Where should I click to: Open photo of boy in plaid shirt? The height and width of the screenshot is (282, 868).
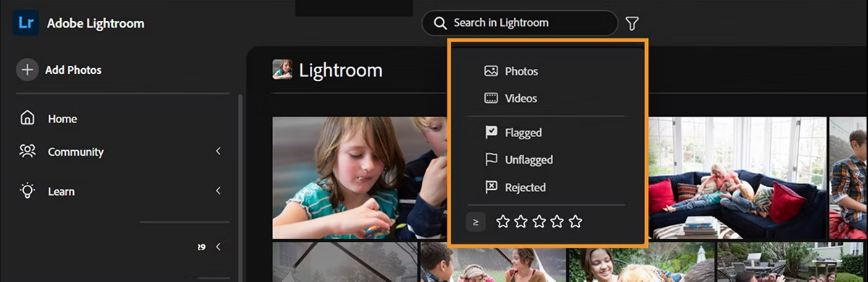tap(848, 178)
